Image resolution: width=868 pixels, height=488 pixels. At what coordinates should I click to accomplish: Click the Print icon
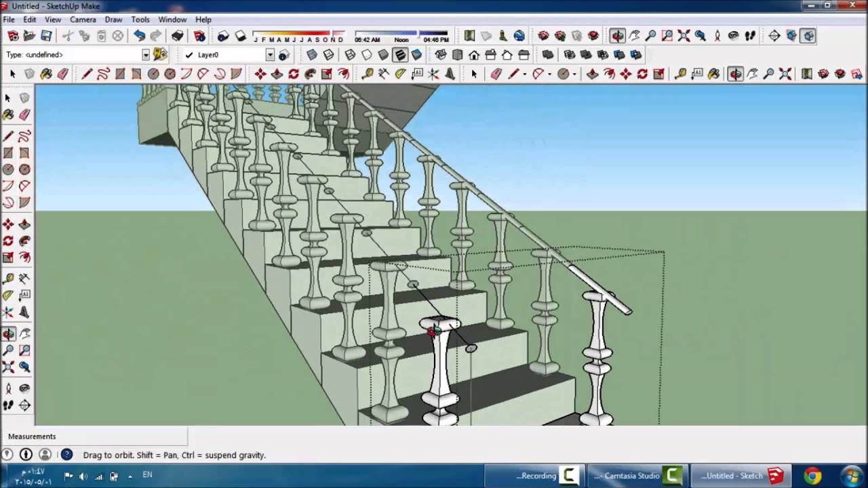[x=178, y=36]
